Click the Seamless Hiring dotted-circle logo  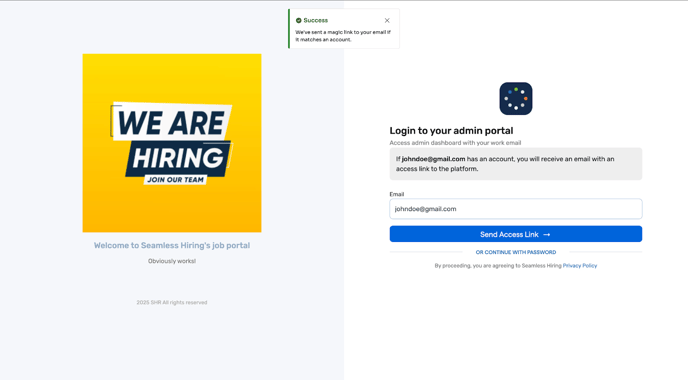pyautogui.click(x=516, y=99)
